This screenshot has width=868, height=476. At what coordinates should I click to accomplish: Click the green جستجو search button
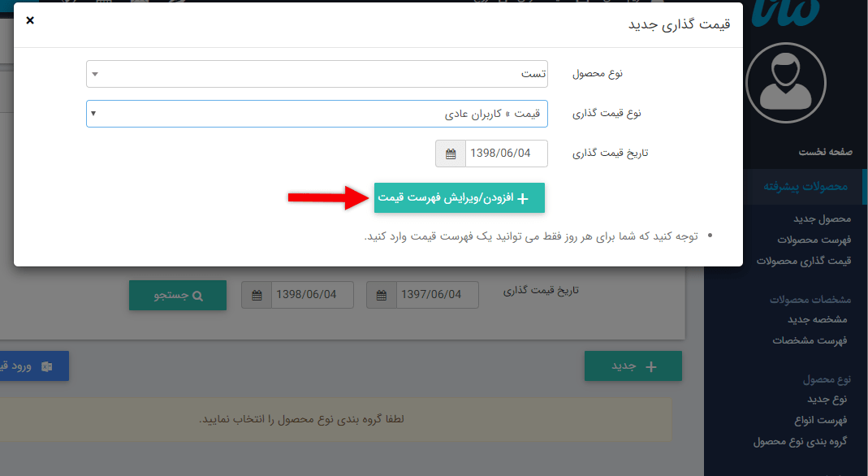[177, 295]
